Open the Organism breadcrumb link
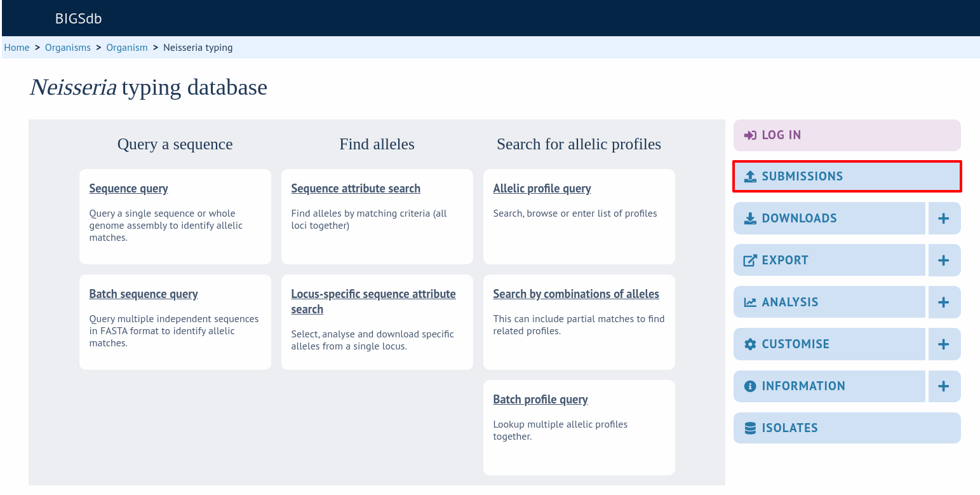980x495 pixels. point(127,48)
